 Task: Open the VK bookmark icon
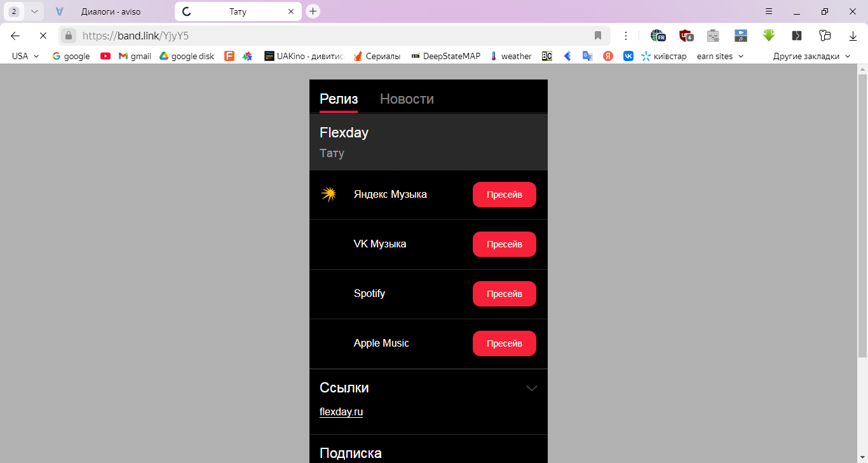628,56
